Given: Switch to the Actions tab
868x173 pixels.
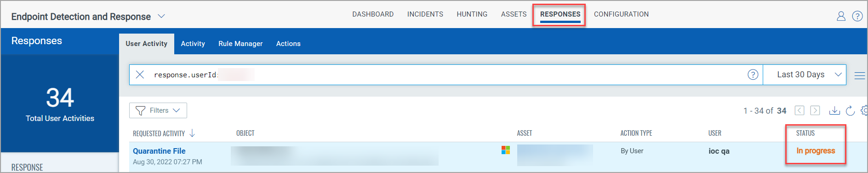Looking at the screenshot, I should pyautogui.click(x=288, y=44).
